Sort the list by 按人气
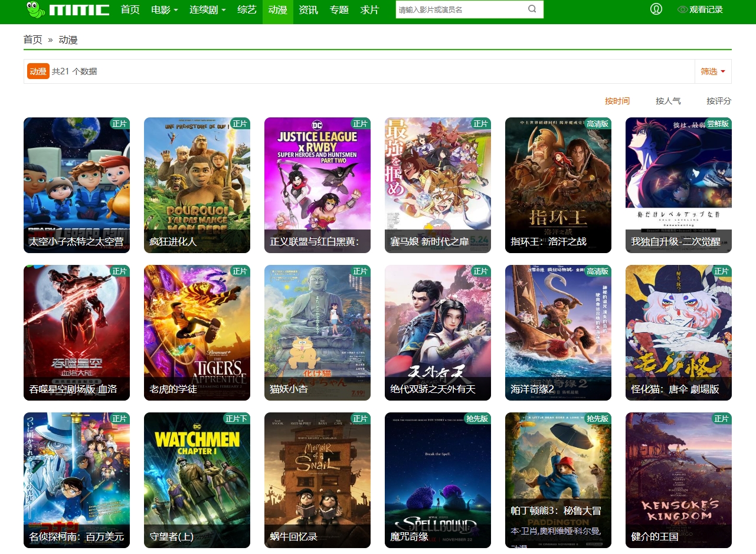Image resolution: width=756 pixels, height=554 pixels. pyautogui.click(x=668, y=101)
